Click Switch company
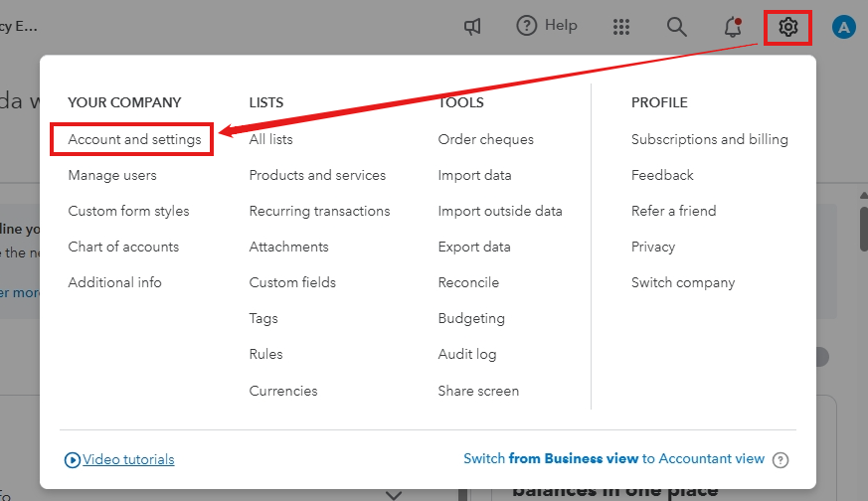 pos(683,283)
